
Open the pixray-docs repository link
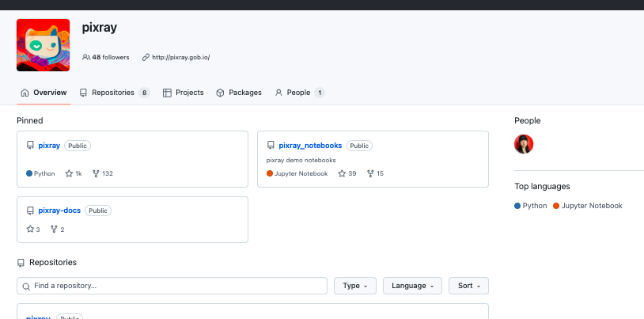point(59,211)
